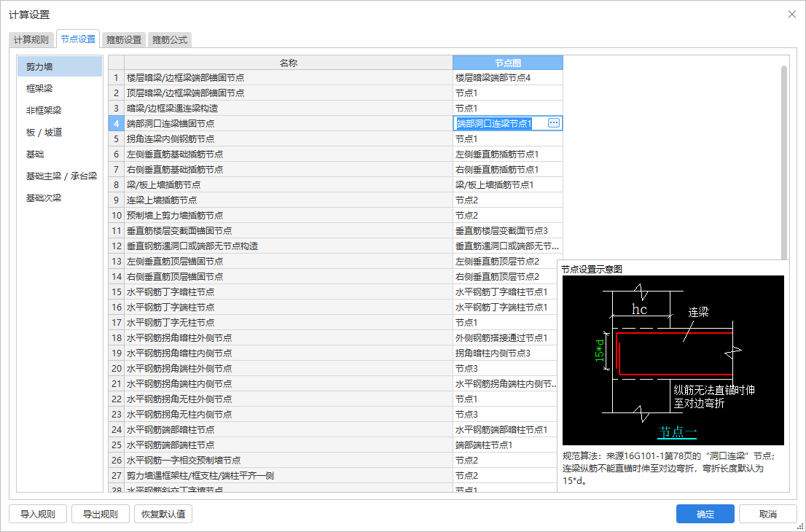The height and width of the screenshot is (532, 806).
Task: Click the 导入规则 button
Action: click(x=37, y=514)
